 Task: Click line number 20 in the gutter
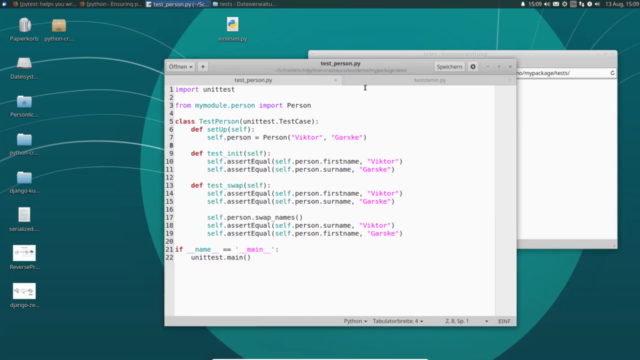point(169,242)
